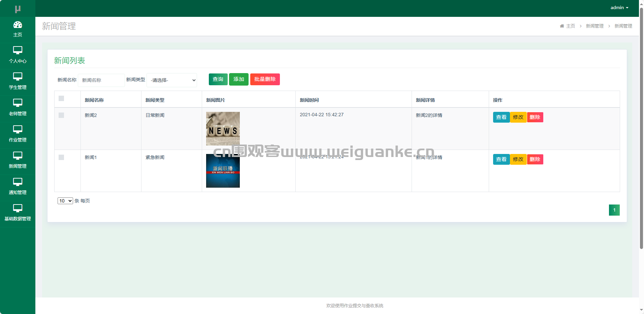644x314 pixels.
Task: Click the home icon in the breadcrumb
Action: pos(562,26)
